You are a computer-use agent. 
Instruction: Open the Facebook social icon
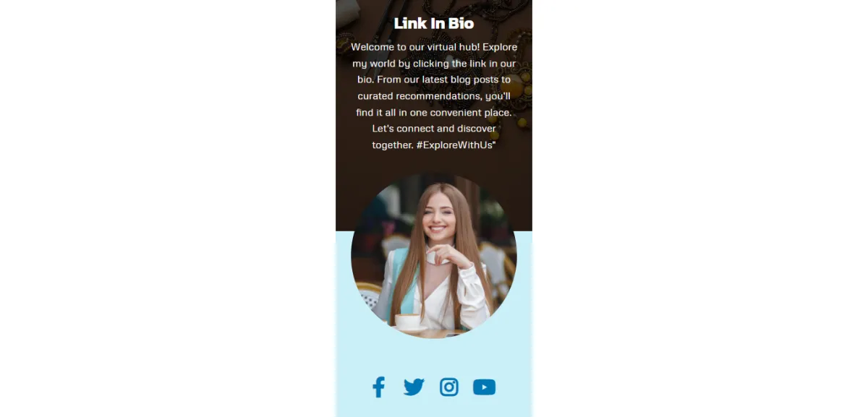(378, 387)
